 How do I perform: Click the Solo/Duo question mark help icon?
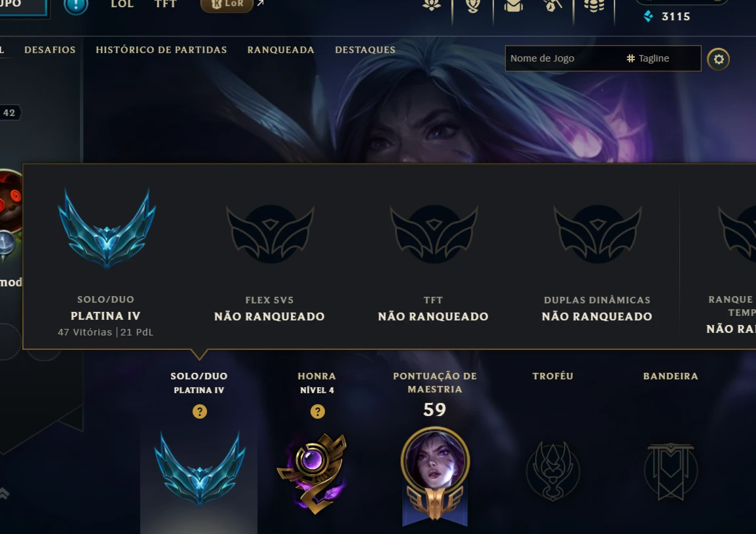[x=200, y=411]
